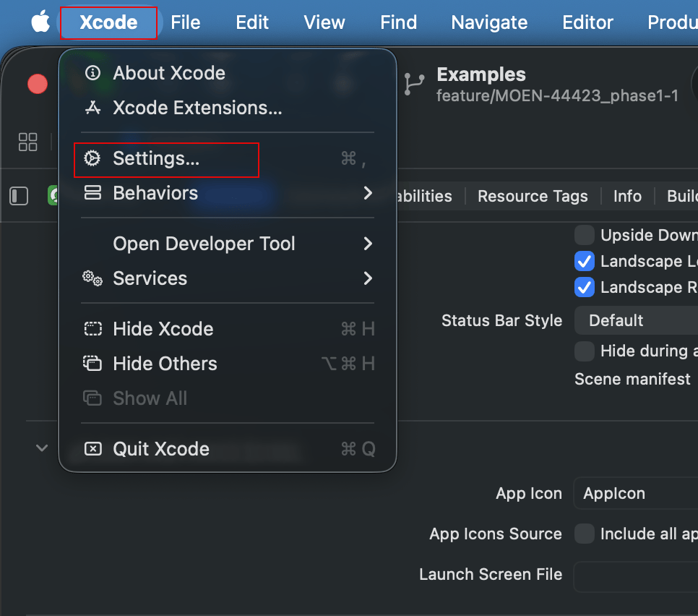
Task: Toggle the sidebar panel icon
Action: 19,197
